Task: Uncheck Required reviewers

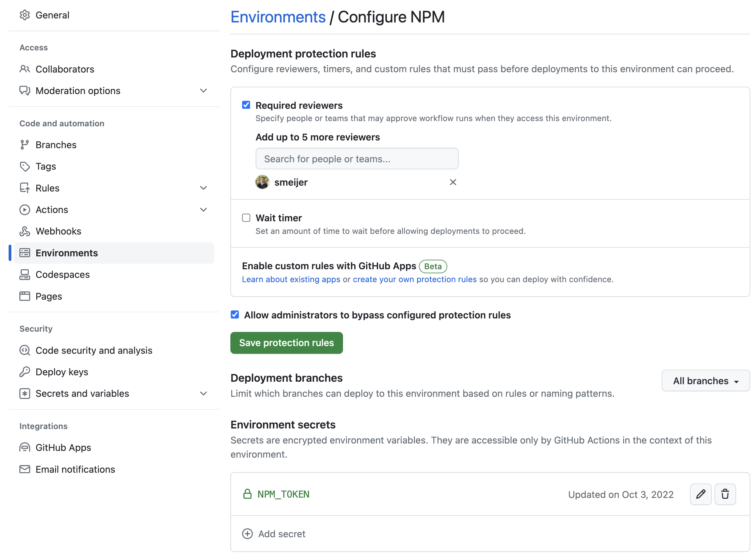Action: click(246, 105)
